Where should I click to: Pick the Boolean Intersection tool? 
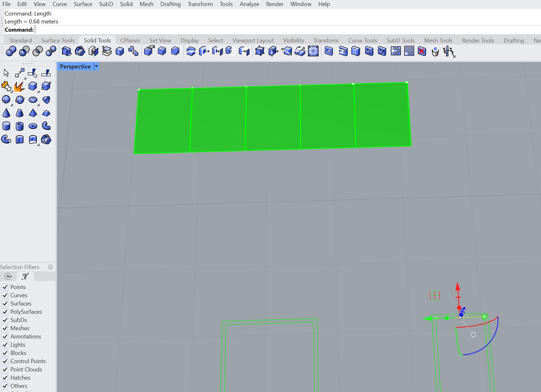click(38, 51)
